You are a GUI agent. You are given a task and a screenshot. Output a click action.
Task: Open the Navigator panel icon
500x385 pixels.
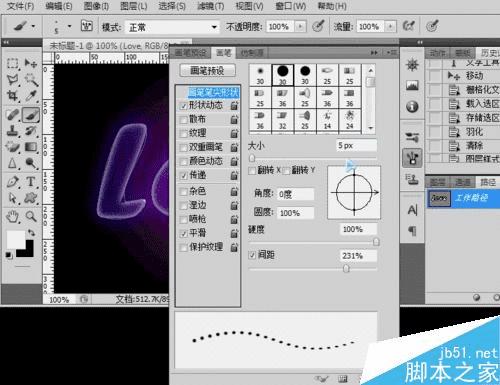click(x=412, y=64)
